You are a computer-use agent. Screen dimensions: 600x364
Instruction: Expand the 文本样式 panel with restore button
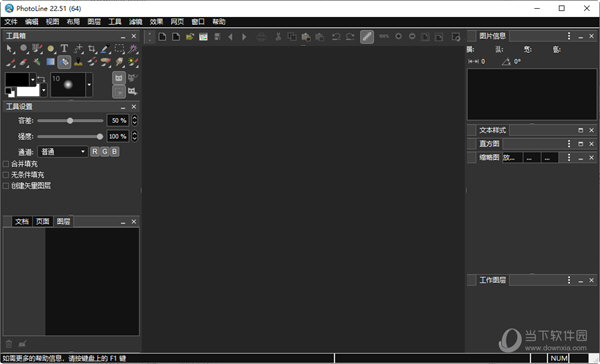pyautogui.click(x=580, y=130)
